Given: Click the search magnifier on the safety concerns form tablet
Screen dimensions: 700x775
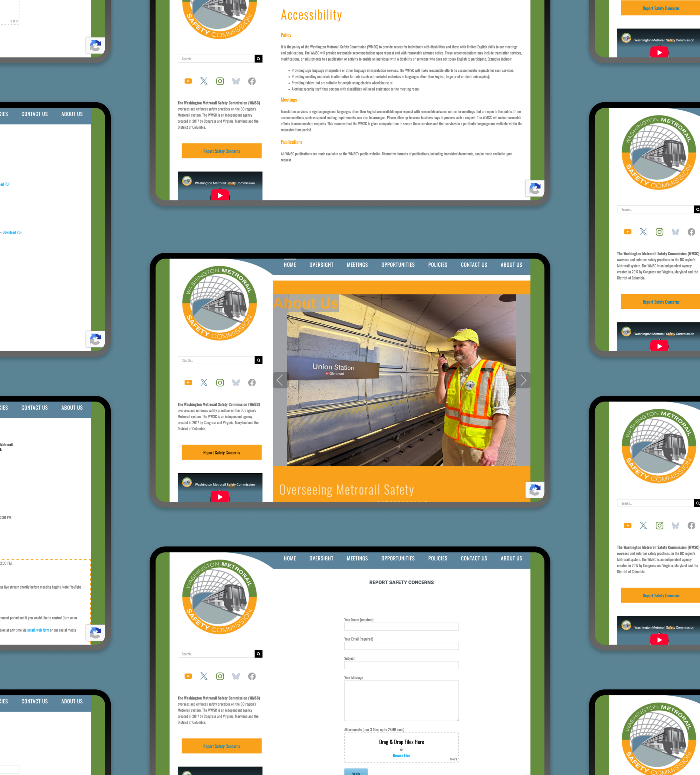Looking at the screenshot, I should coord(259,654).
